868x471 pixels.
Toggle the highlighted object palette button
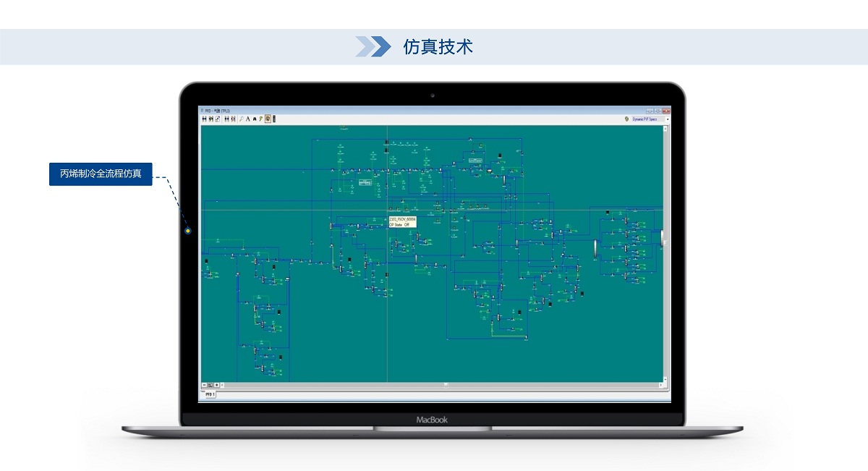click(268, 119)
